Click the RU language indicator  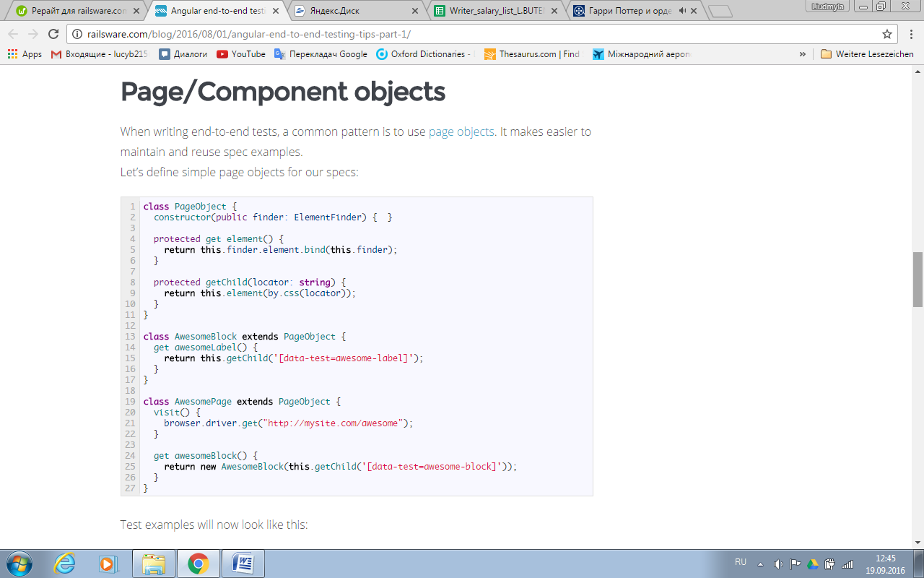click(x=741, y=562)
